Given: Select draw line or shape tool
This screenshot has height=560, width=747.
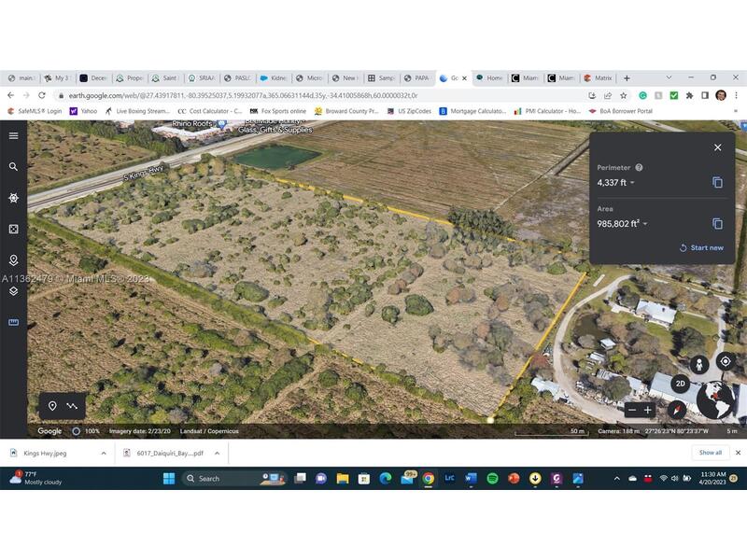Looking at the screenshot, I should click(x=72, y=406).
